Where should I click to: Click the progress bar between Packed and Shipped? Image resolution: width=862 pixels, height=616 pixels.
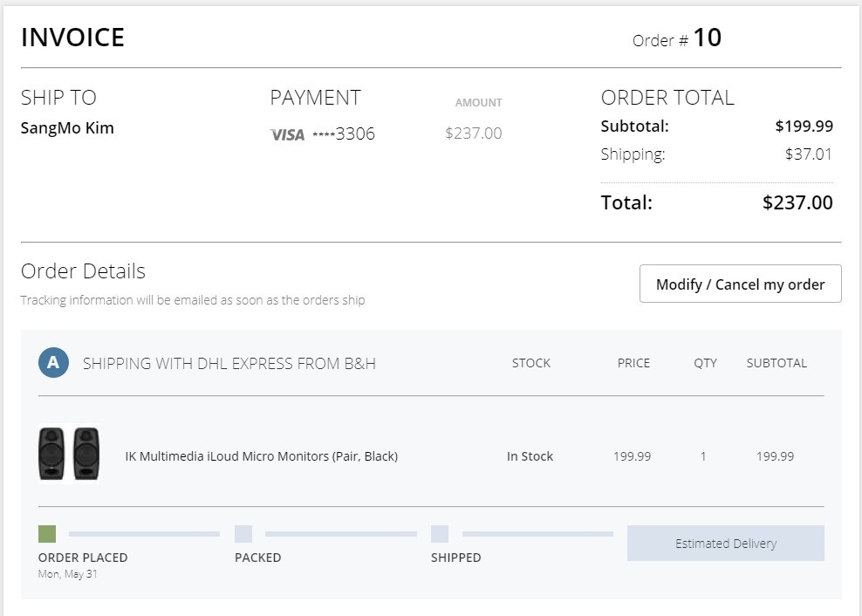click(340, 534)
